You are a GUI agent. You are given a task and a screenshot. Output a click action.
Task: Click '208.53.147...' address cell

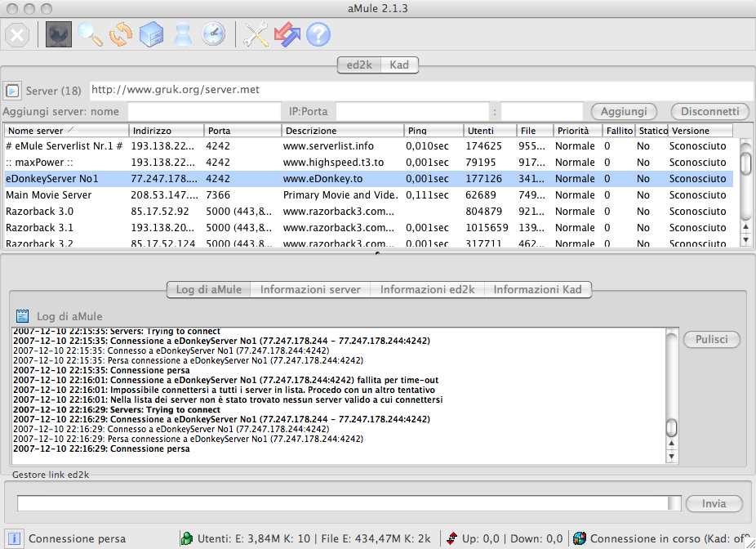(x=164, y=195)
